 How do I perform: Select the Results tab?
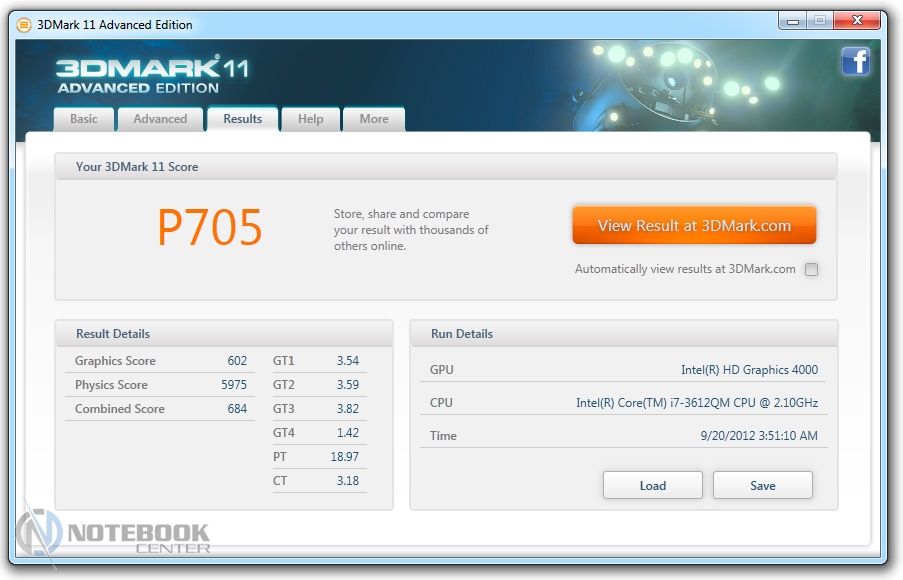242,119
